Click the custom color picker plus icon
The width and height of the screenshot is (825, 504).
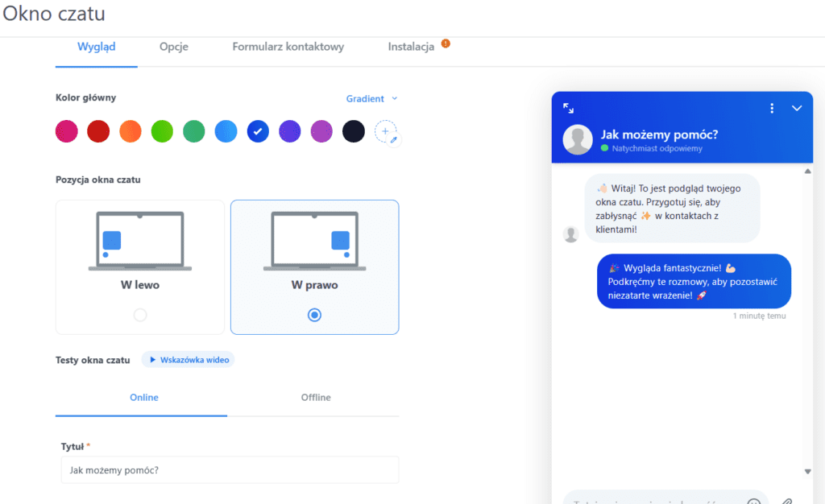[386, 131]
